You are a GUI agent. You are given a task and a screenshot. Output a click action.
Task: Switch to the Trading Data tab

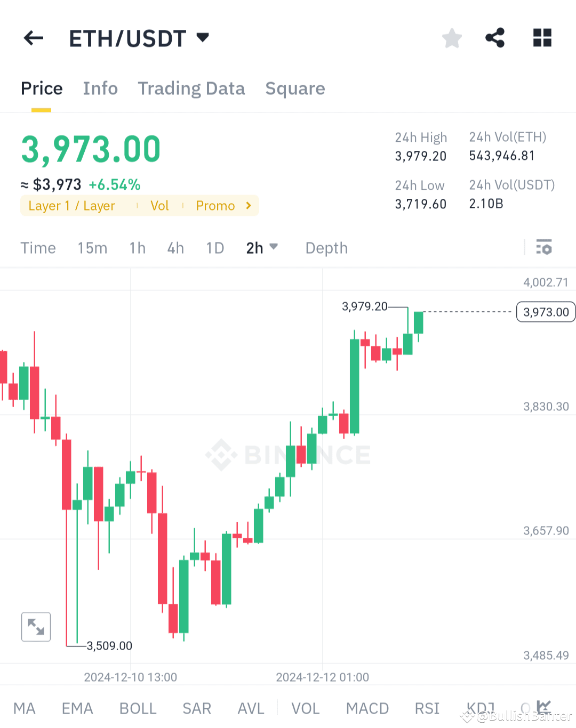point(191,88)
